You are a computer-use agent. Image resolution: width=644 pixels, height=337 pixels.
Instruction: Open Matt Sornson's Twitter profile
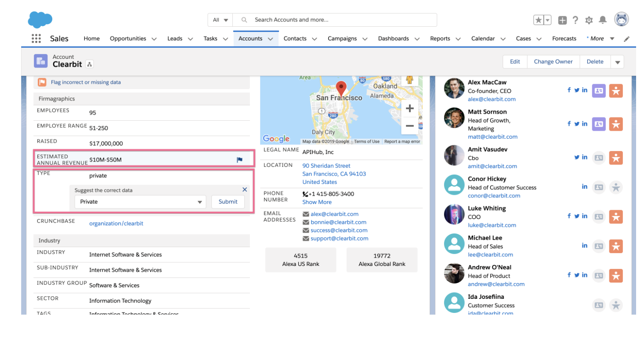tap(577, 124)
